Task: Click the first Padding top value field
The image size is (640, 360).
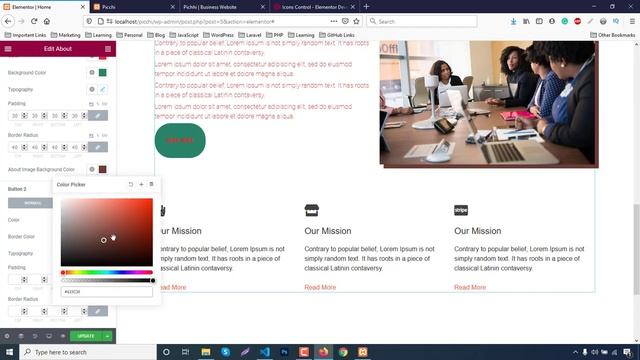Action: click(x=15, y=116)
